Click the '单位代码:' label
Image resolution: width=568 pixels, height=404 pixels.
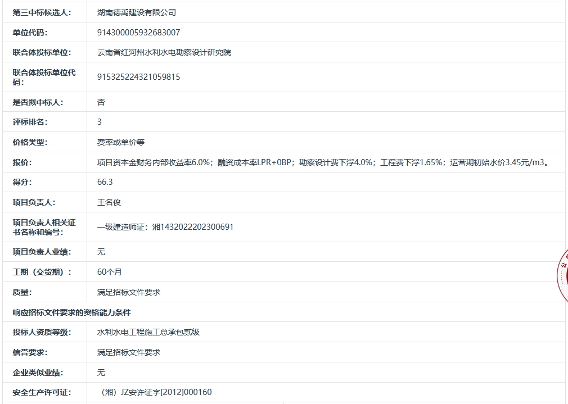click(30, 33)
